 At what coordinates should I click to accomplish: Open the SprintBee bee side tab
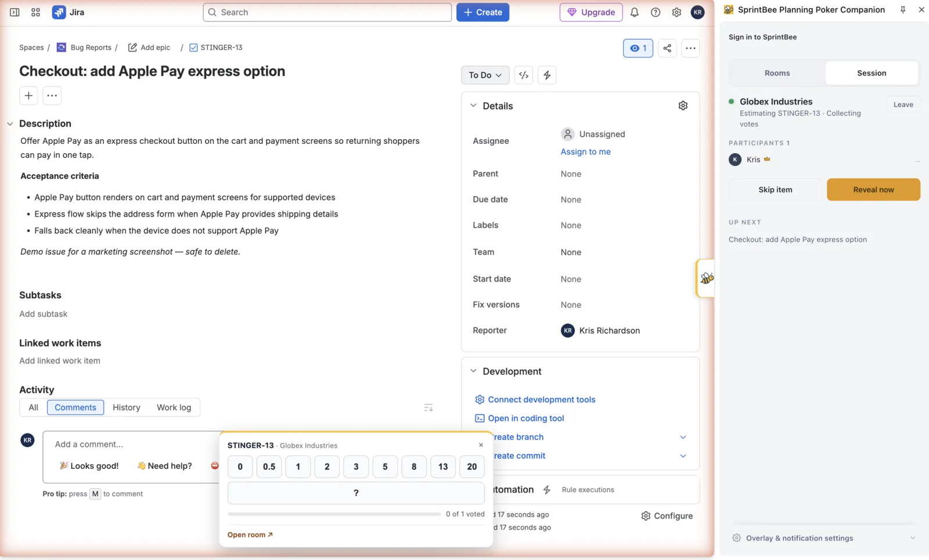tap(705, 279)
